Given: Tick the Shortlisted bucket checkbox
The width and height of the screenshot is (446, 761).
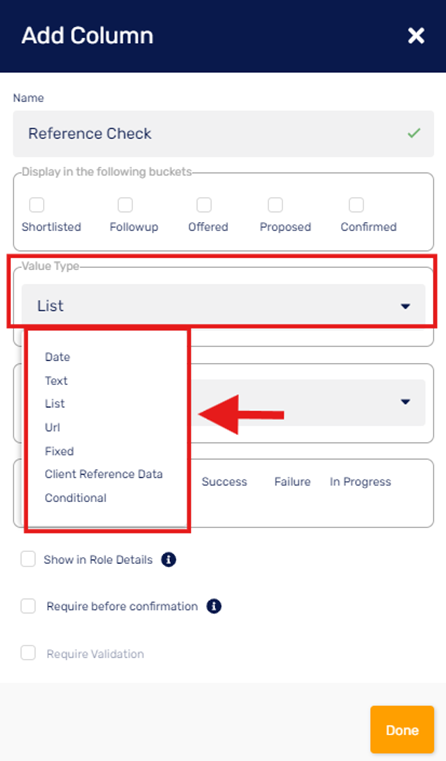Looking at the screenshot, I should point(36,205).
